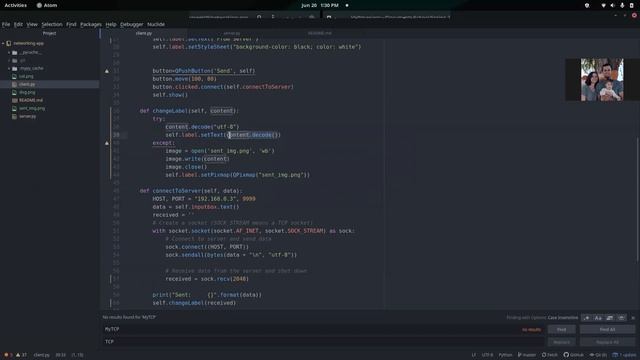The width and height of the screenshot is (640, 360).
Task: Click the 1 update package indicator
Action: (624, 355)
